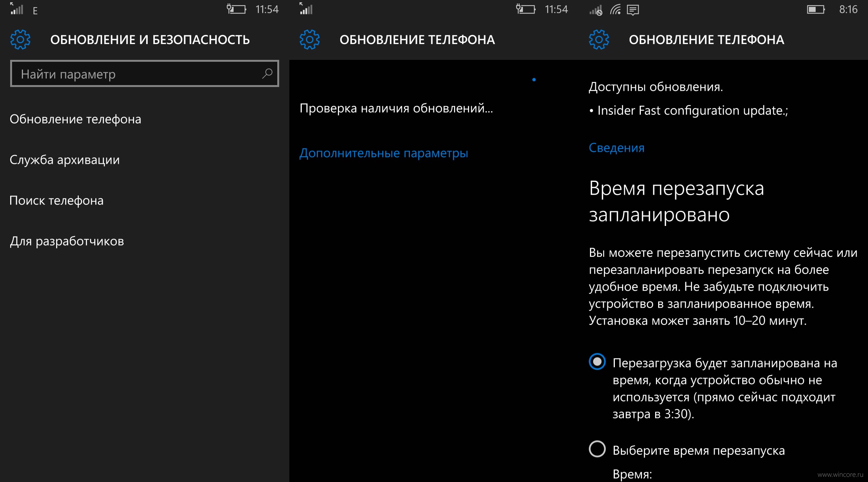This screenshot has width=868, height=482.
Task: Click the search magnifier in 'Найти параметр' box
Action: [267, 73]
